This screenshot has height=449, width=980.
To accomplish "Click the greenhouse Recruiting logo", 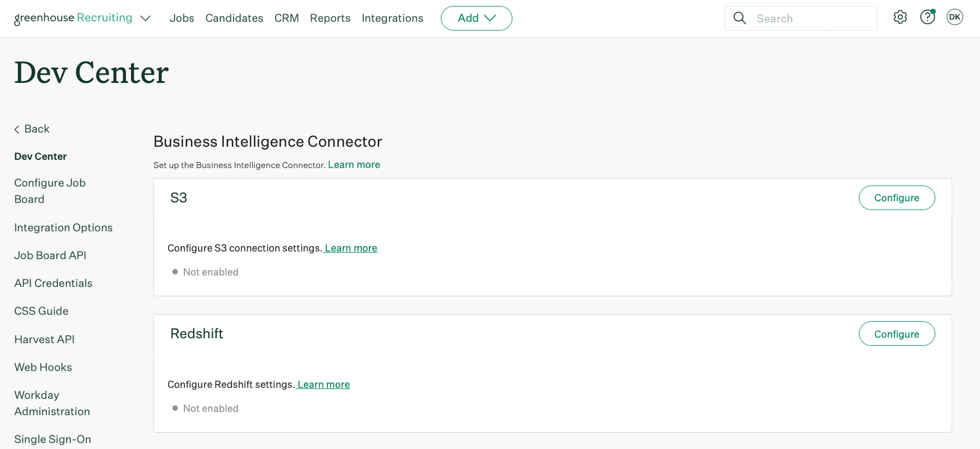I will (73, 18).
